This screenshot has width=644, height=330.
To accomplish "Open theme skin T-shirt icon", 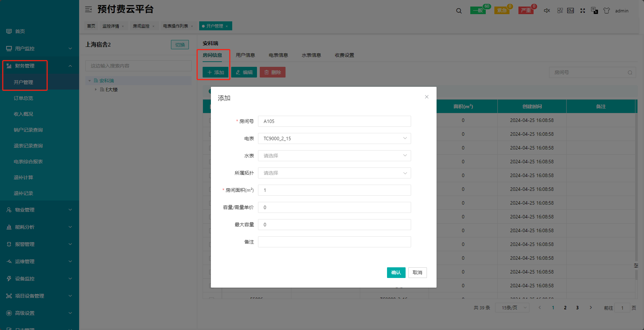I will point(607,11).
